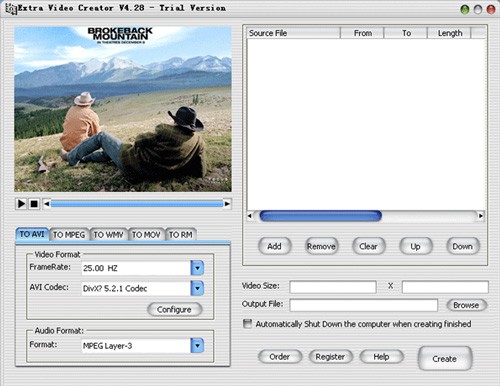Click the Create button
Screen dimensions: 500x386
(445, 359)
